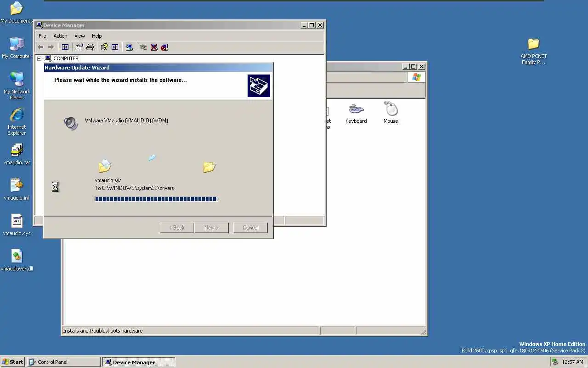Open My Documents desktop icon
Screen dimensions: 588x368
click(x=17, y=12)
